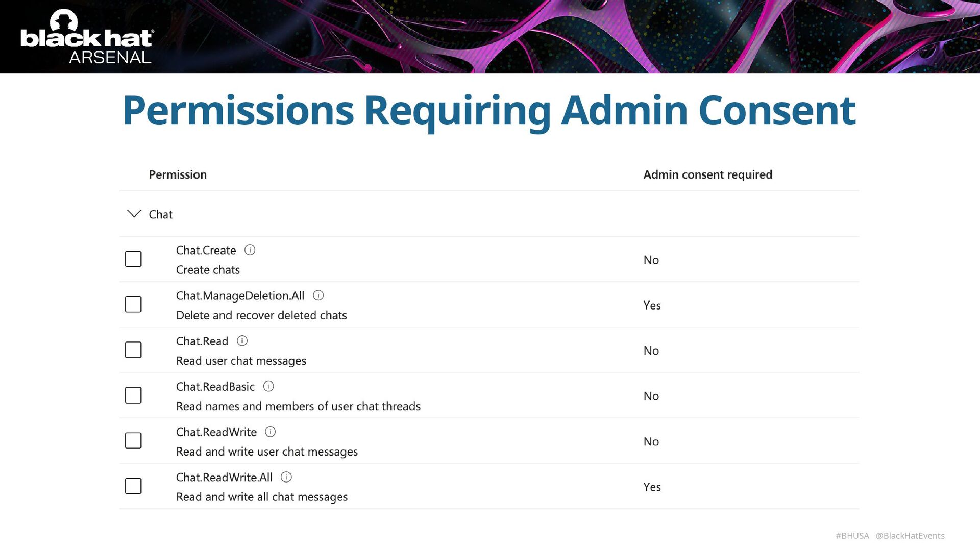Open the info tooltip icon for Chat.Read

tap(242, 341)
